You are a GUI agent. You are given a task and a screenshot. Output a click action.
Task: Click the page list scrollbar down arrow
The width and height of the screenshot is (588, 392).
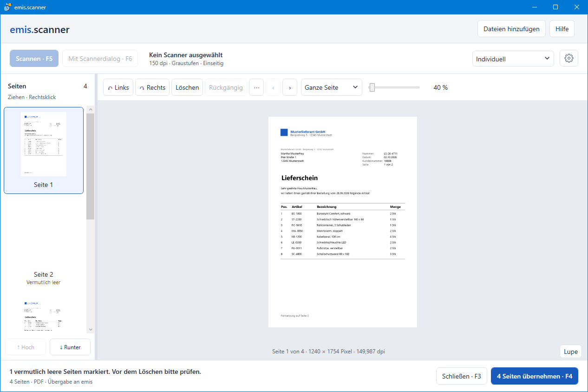(91, 330)
